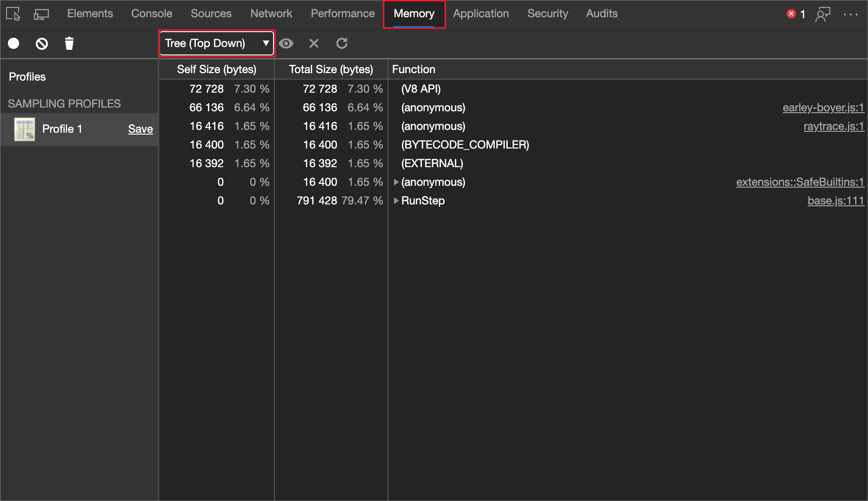Click the inspect element picker icon

(x=13, y=14)
